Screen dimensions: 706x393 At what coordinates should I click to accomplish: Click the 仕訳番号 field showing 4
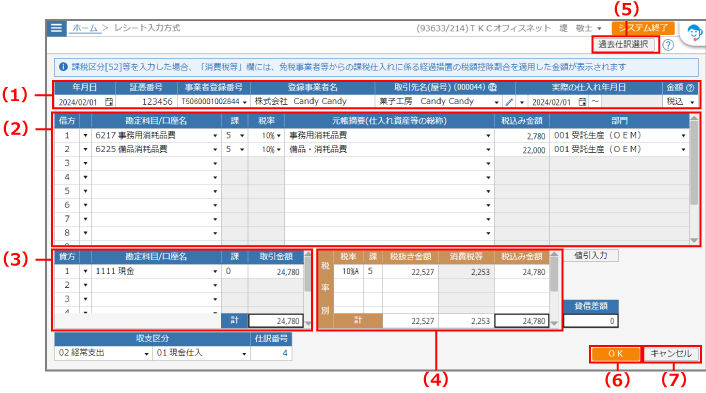(x=271, y=353)
